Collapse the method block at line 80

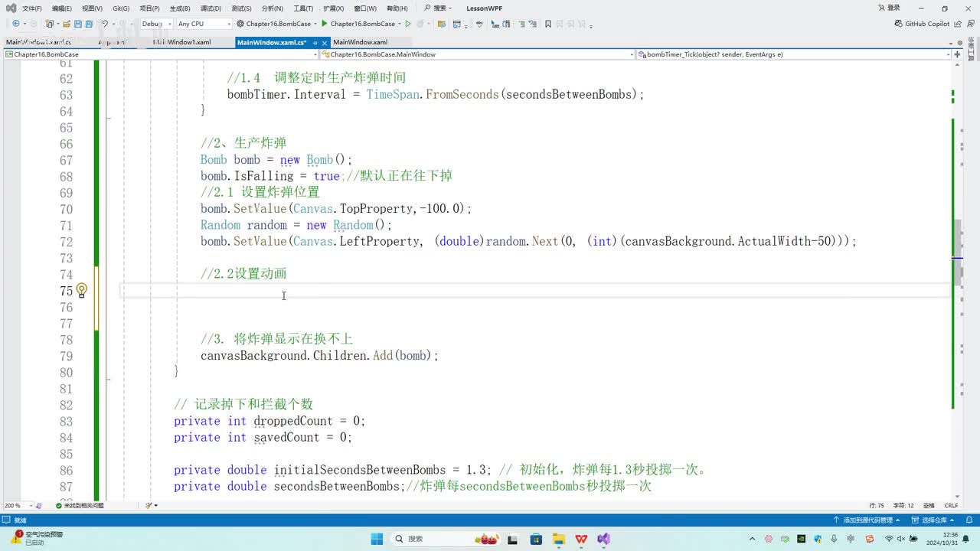coord(109,379)
